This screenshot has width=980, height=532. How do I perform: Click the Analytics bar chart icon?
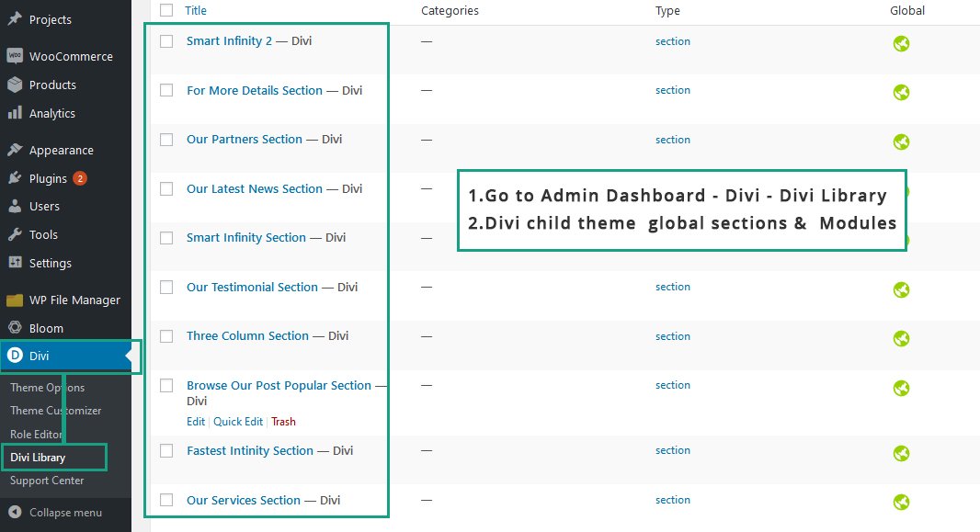pos(15,113)
